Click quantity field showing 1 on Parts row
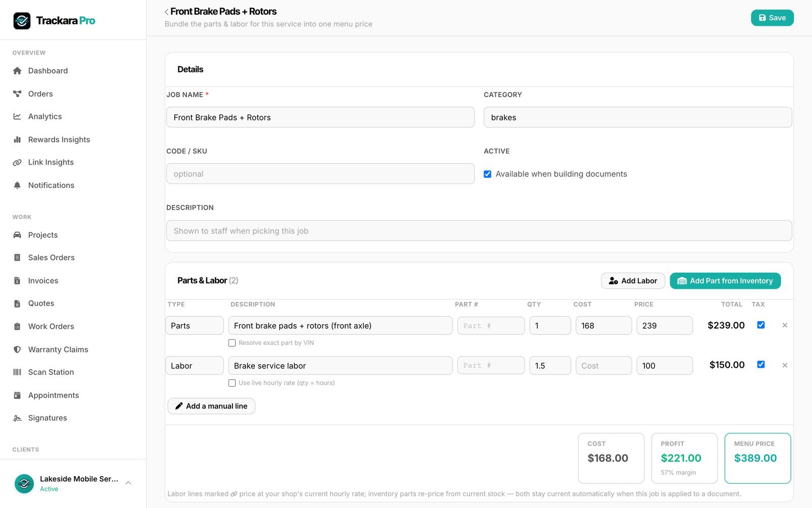Image resolution: width=812 pixels, height=508 pixels. click(x=550, y=326)
